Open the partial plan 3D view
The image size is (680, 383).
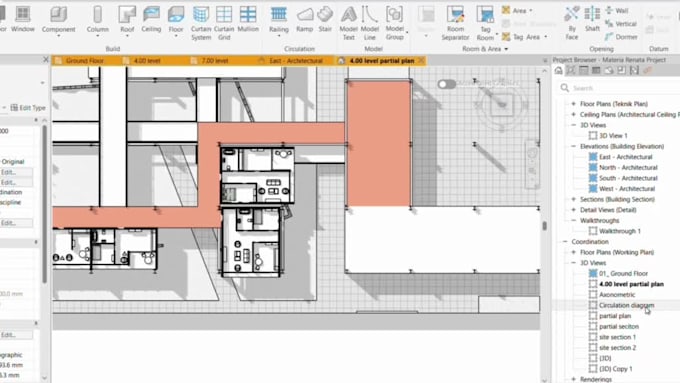615,316
